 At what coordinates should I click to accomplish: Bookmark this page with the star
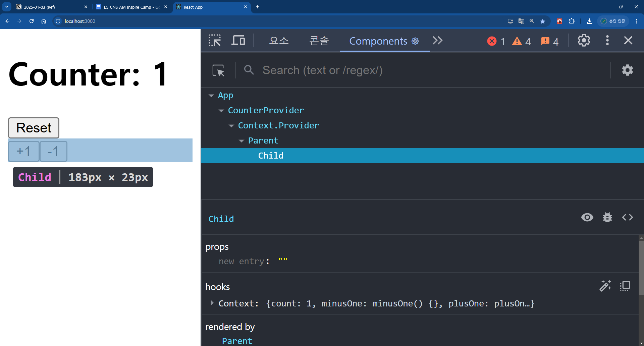[x=543, y=21]
